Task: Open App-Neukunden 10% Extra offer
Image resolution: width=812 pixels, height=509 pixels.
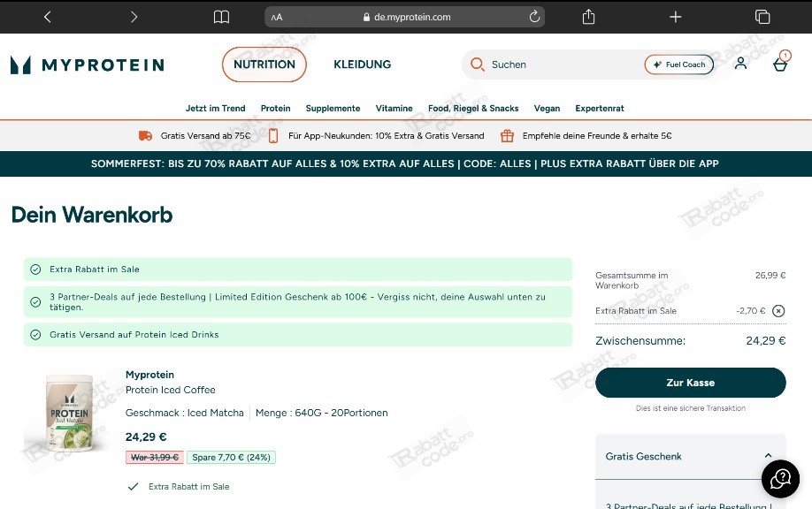Action: click(387, 135)
